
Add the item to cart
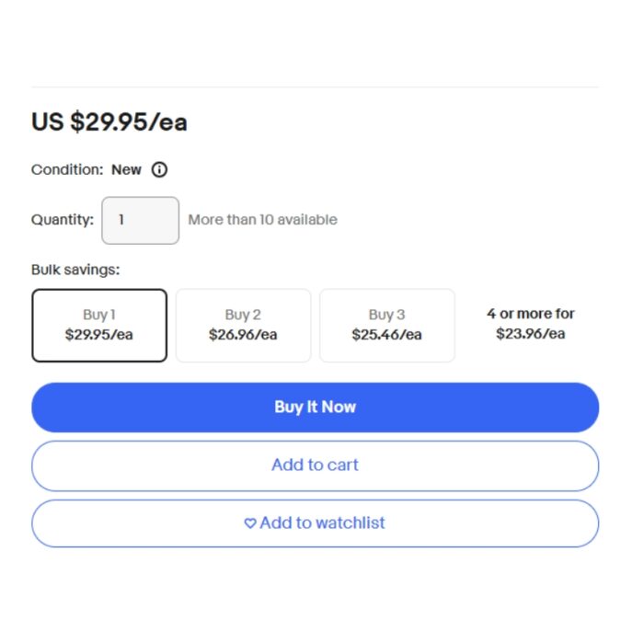tap(315, 466)
